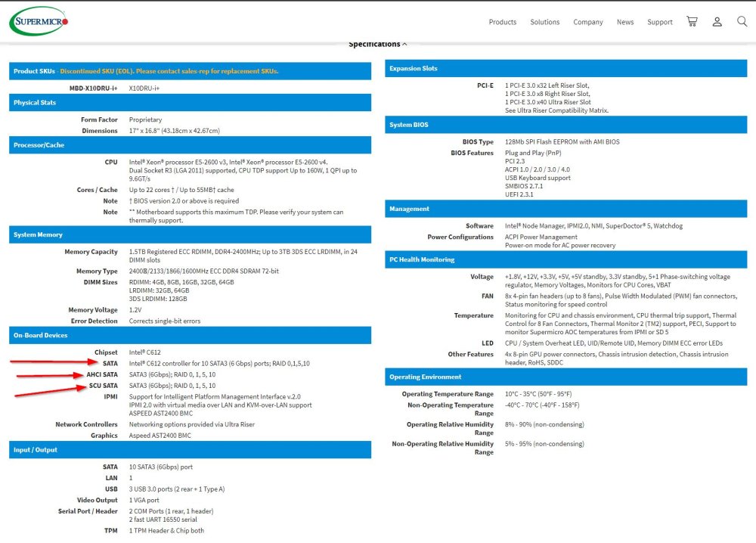Viewport: 756px width, 543px height.
Task: Click the BIOS version 2.0 note
Action: tap(184, 200)
